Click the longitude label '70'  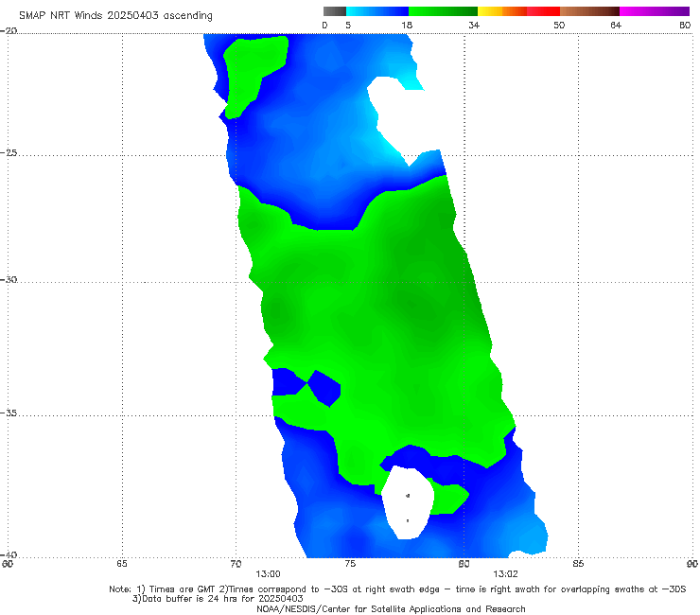click(236, 564)
